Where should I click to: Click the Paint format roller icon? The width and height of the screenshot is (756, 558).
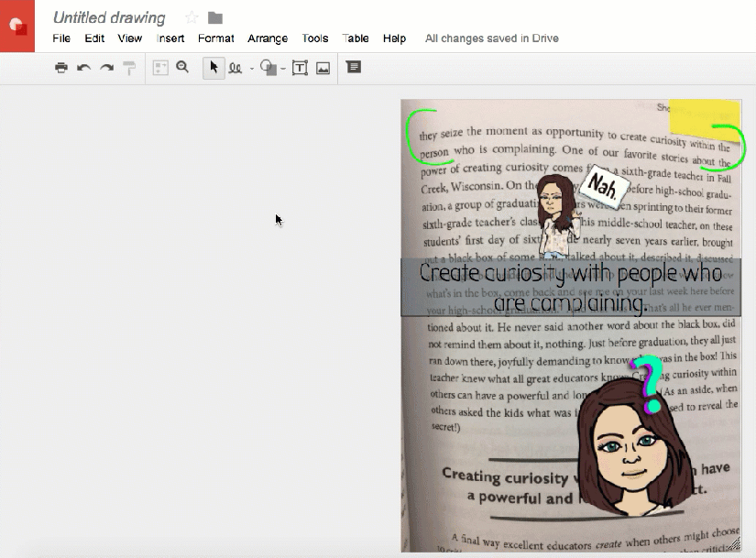coord(129,68)
